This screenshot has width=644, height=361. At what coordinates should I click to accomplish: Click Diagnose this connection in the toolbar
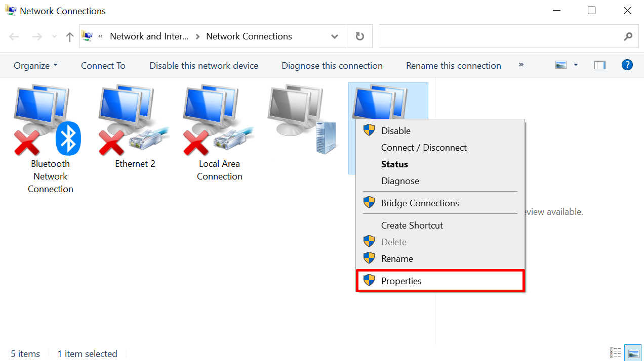tap(332, 65)
